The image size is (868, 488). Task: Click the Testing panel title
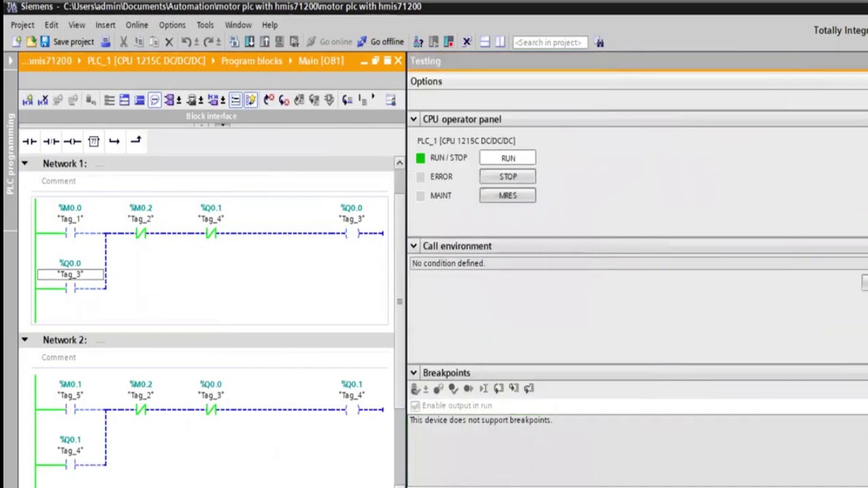coord(425,61)
